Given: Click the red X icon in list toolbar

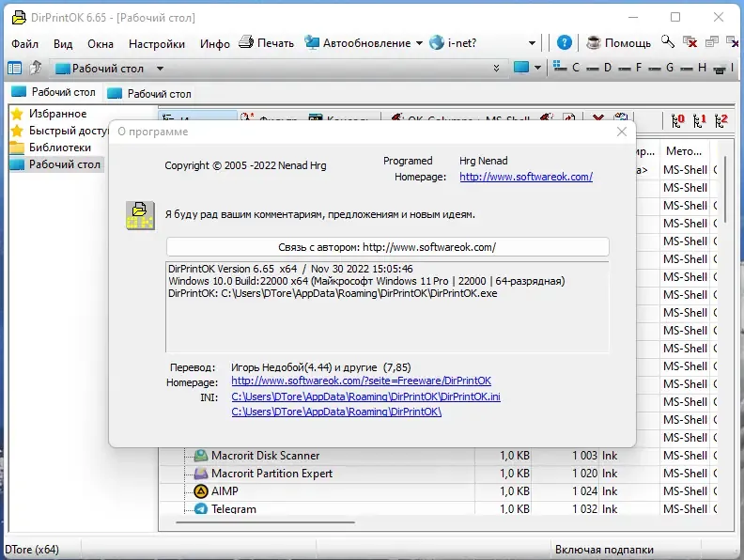Looking at the screenshot, I should pyautogui.click(x=598, y=117).
